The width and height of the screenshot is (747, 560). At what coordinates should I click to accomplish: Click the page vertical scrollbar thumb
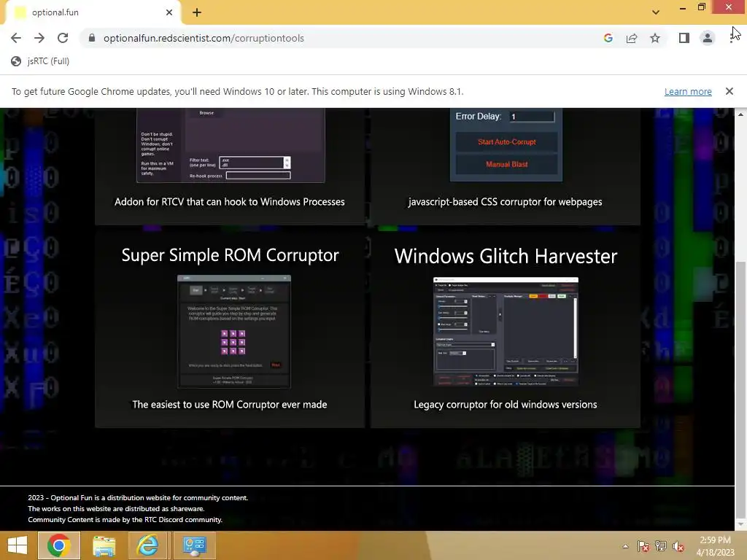pyautogui.click(x=740, y=389)
